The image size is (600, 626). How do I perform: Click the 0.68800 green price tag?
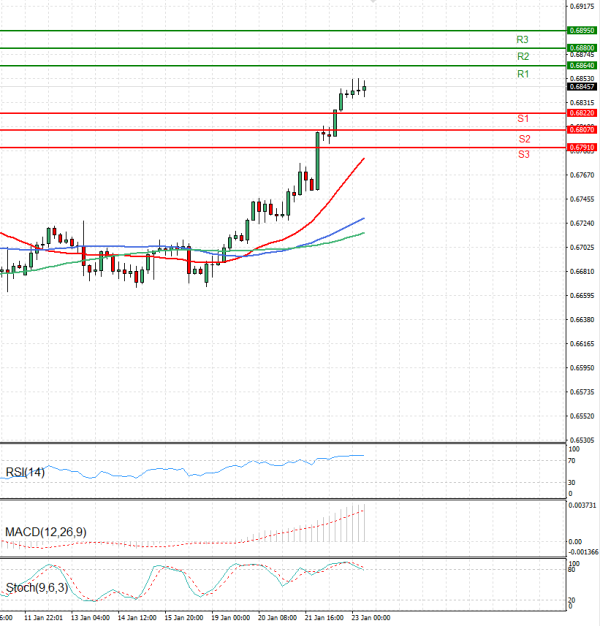click(583, 48)
